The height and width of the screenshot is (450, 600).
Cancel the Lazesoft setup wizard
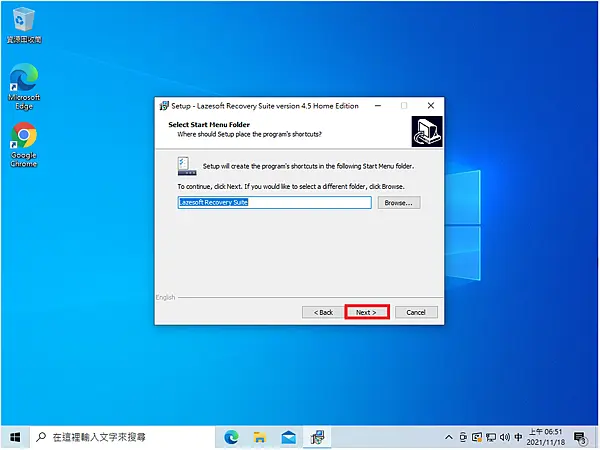pyautogui.click(x=416, y=312)
